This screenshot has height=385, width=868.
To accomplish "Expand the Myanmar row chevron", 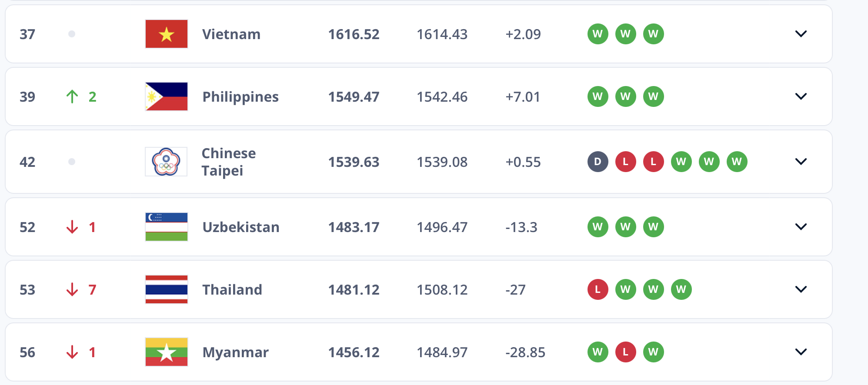I will pos(801,352).
